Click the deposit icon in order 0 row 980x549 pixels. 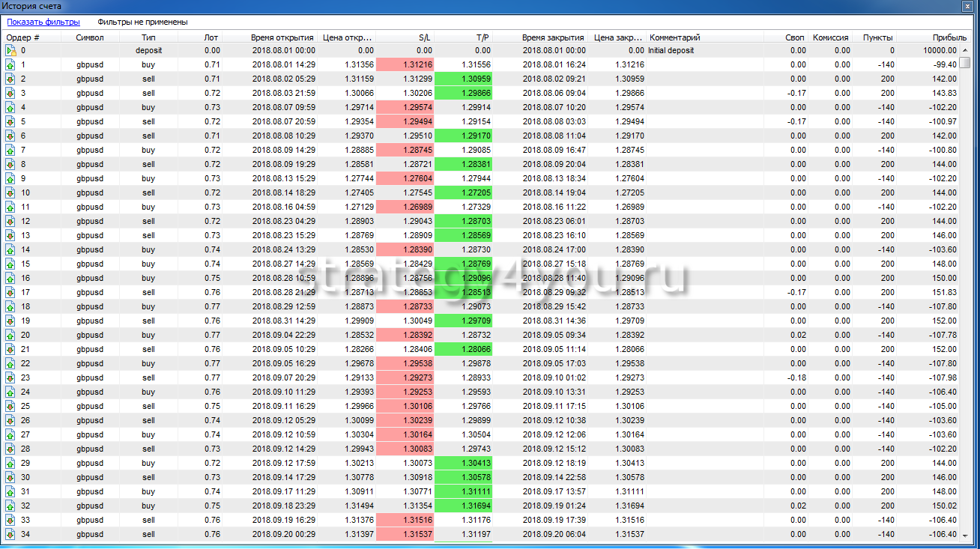10,51
